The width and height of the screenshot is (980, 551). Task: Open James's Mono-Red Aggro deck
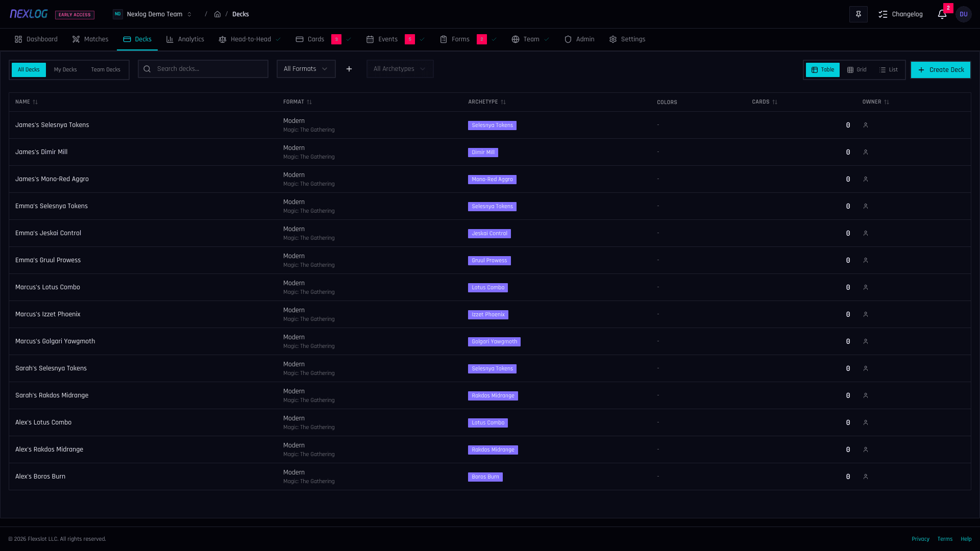coord(52,179)
